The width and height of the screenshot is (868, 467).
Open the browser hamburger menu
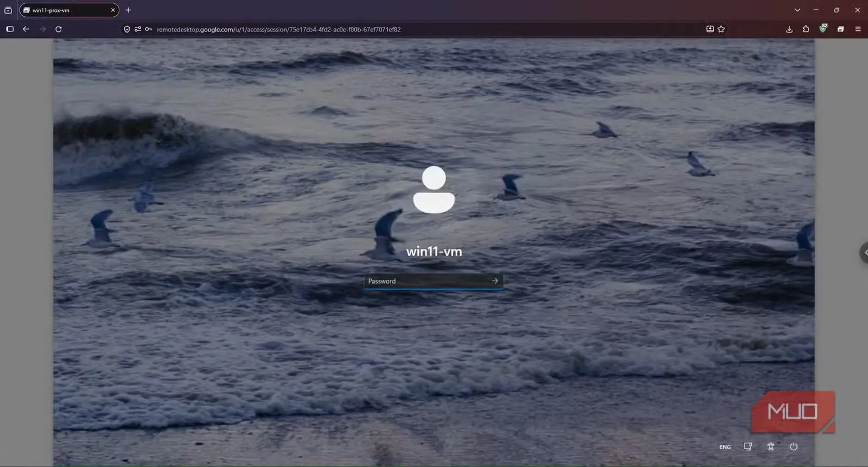click(858, 29)
